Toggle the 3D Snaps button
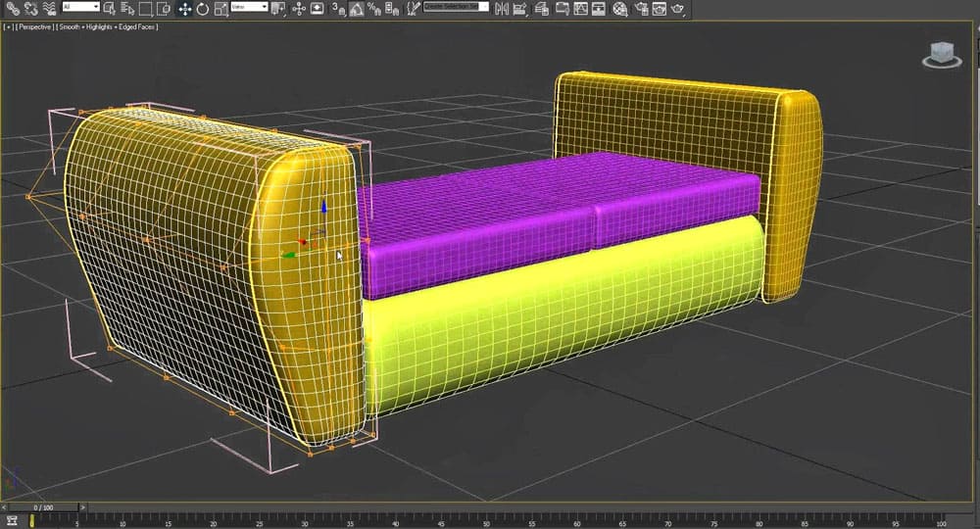 click(x=338, y=9)
